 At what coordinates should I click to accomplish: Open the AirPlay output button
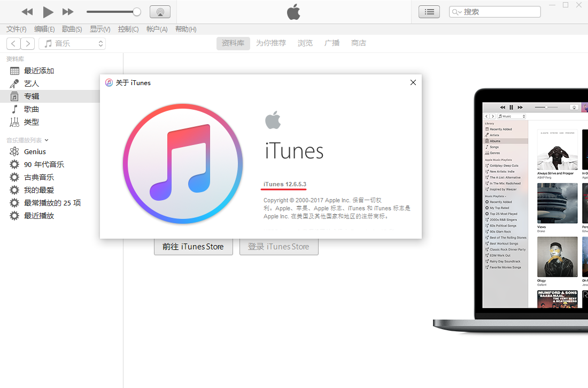tap(160, 12)
